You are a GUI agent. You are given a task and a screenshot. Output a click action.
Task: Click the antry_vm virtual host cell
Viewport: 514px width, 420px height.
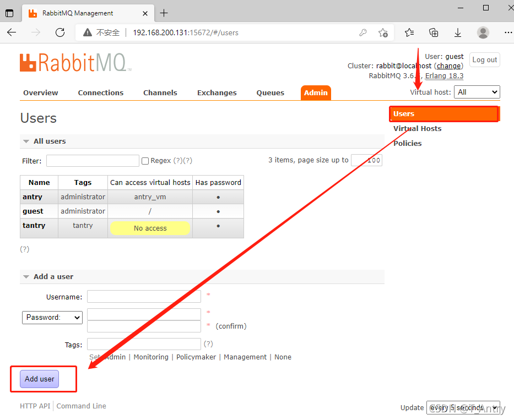(150, 197)
